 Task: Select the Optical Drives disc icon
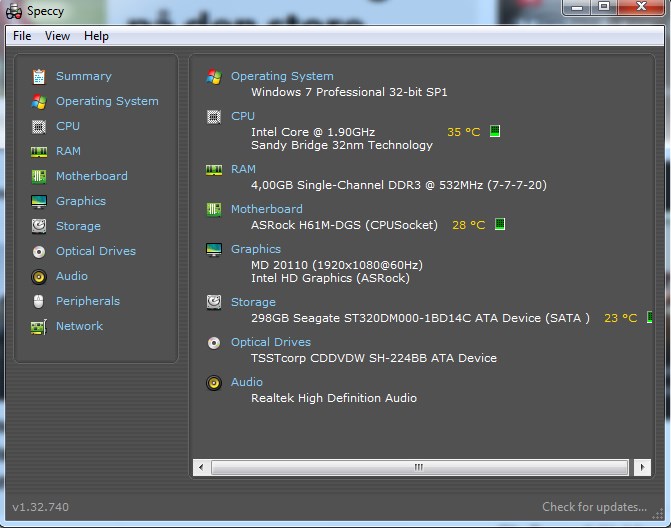pyautogui.click(x=39, y=251)
